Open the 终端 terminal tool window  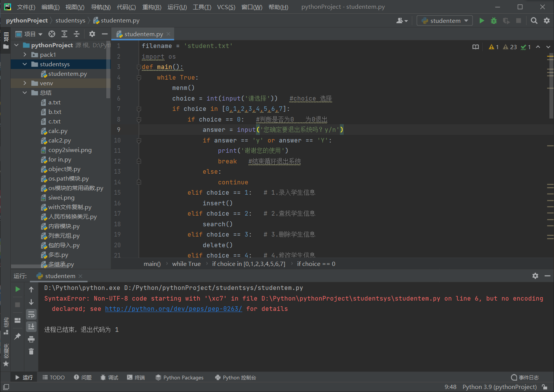pyautogui.click(x=136, y=378)
